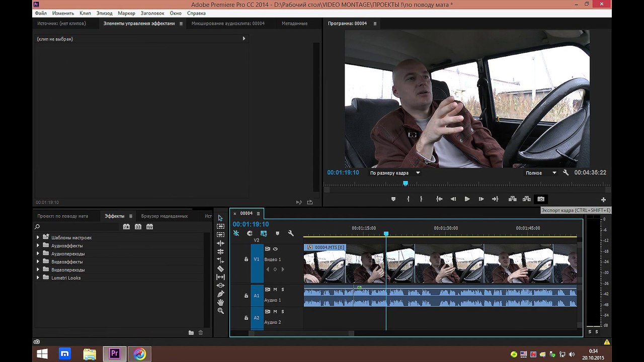
Task: Select the Razor tool
Action: click(220, 269)
